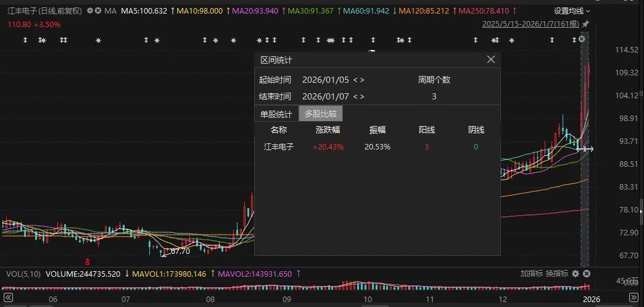Screen dimensions: 644x307
Task: Toggle the MA5:100.632 line label
Action: click(144, 11)
